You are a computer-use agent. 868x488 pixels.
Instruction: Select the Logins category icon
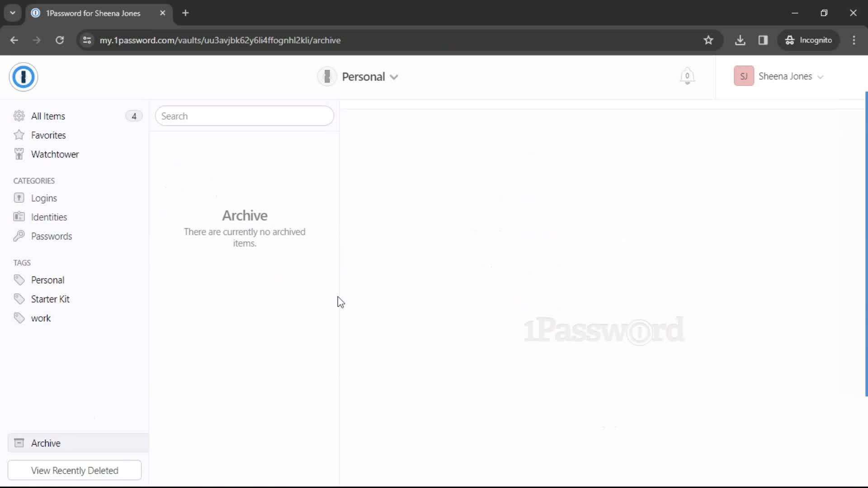[x=19, y=198]
